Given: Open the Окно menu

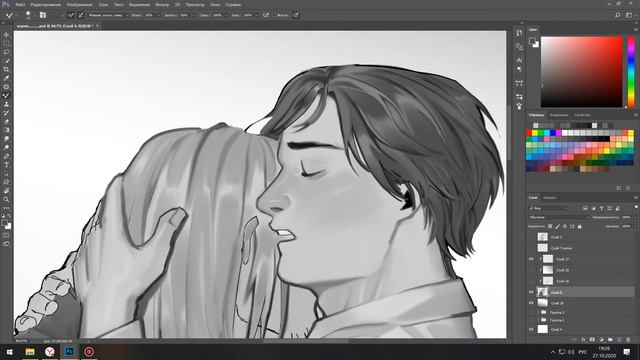Looking at the screenshot, I should [x=215, y=5].
